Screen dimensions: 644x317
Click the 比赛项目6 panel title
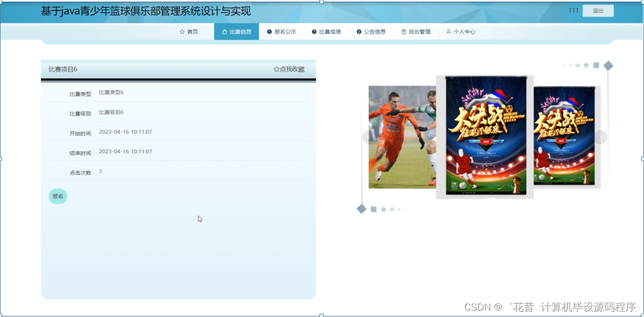click(x=63, y=69)
